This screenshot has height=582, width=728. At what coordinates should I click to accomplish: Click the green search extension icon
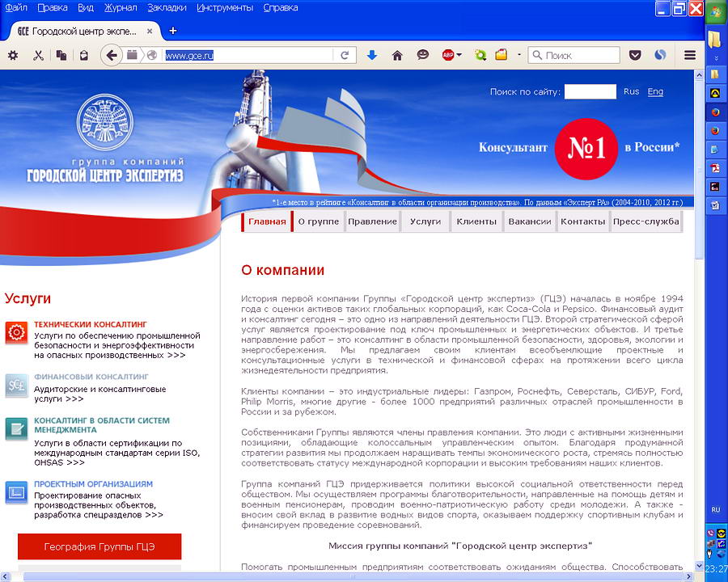[x=480, y=55]
